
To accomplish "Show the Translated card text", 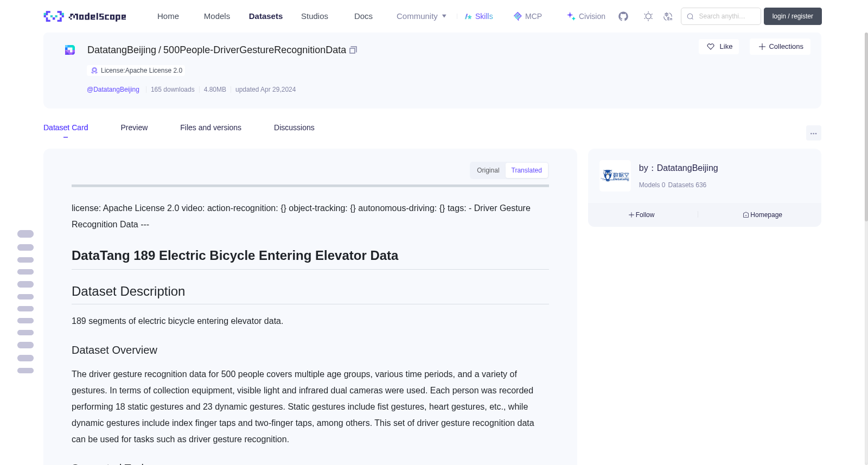I will (x=526, y=170).
